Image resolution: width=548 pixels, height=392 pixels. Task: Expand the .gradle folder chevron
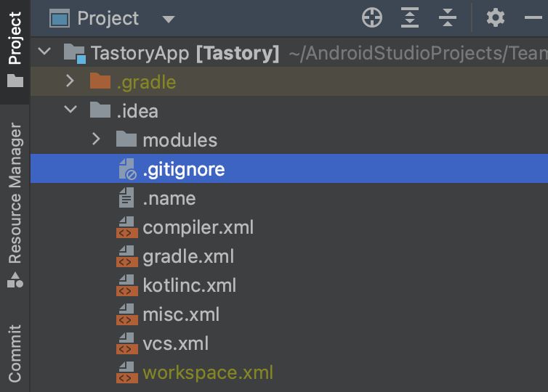click(x=70, y=81)
